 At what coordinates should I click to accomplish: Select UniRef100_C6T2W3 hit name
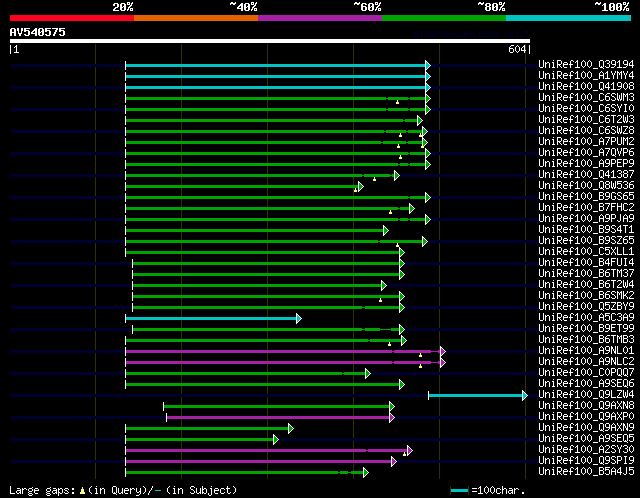(x=586, y=120)
